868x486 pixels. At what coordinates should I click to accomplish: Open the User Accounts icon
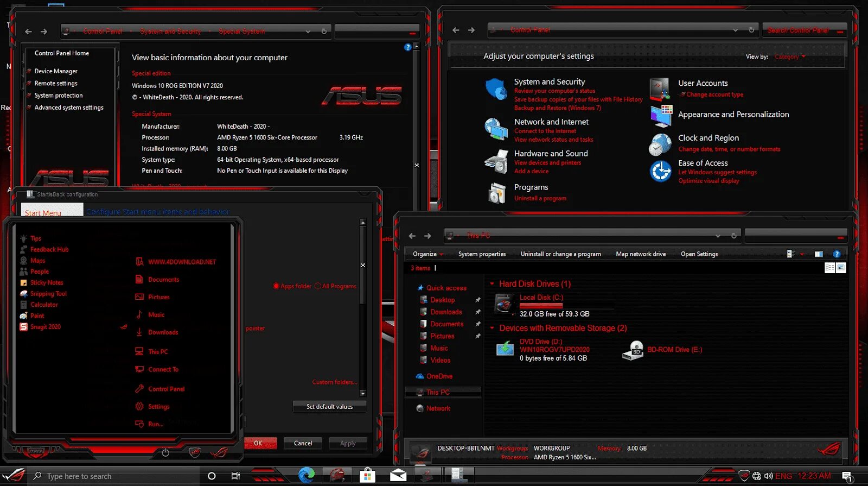pos(660,89)
